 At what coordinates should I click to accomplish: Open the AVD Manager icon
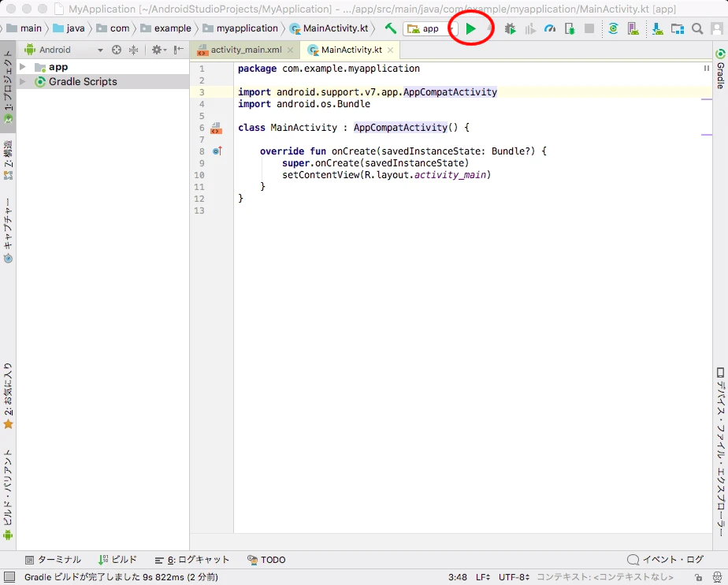633,29
